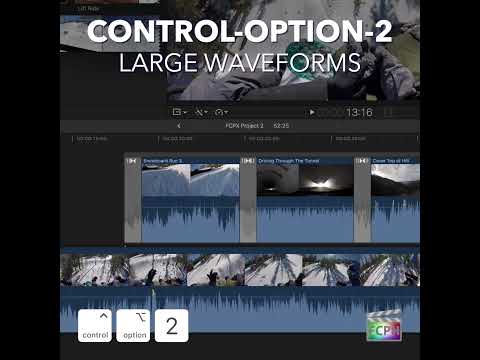The image size is (480, 360).
Task: Click the FCPX Project 2 title
Action: (x=244, y=126)
